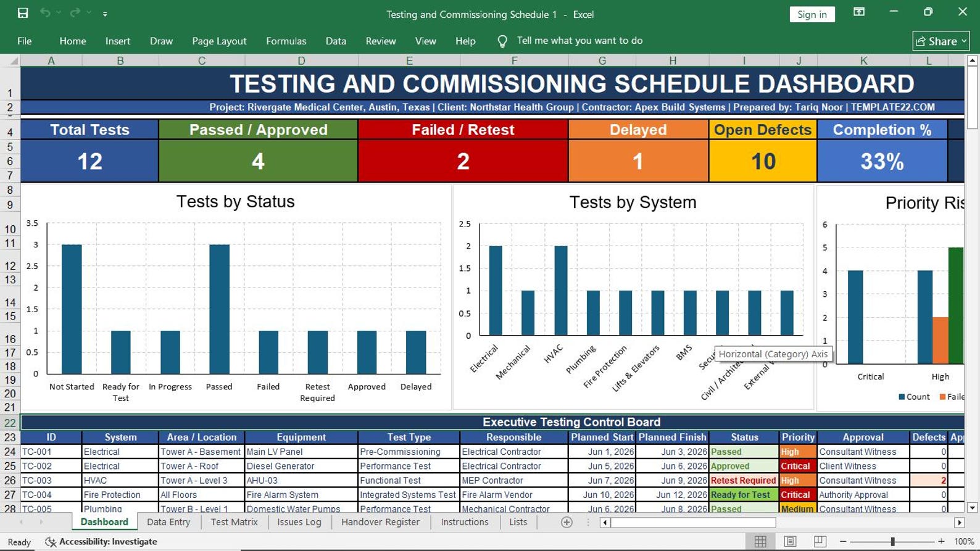Switch to the Data Entry sheet tab
Viewport: 980px width, 551px height.
pos(168,522)
